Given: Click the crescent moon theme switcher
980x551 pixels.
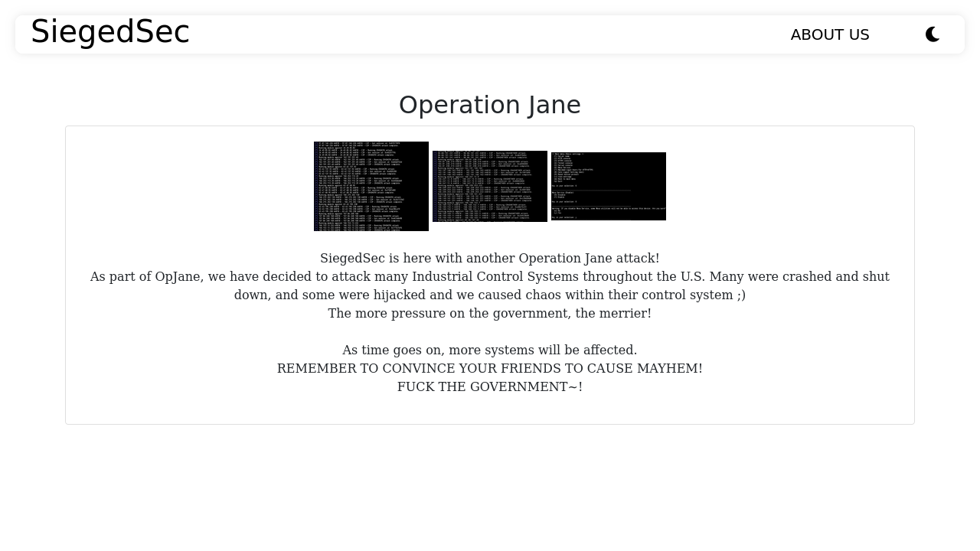Looking at the screenshot, I should 933,34.
